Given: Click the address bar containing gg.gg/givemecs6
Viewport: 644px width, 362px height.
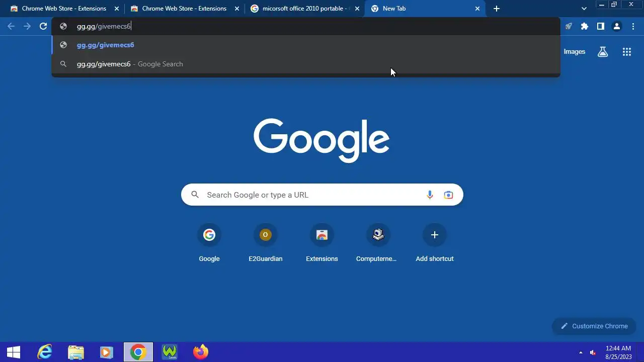Looking at the screenshot, I should (305, 26).
